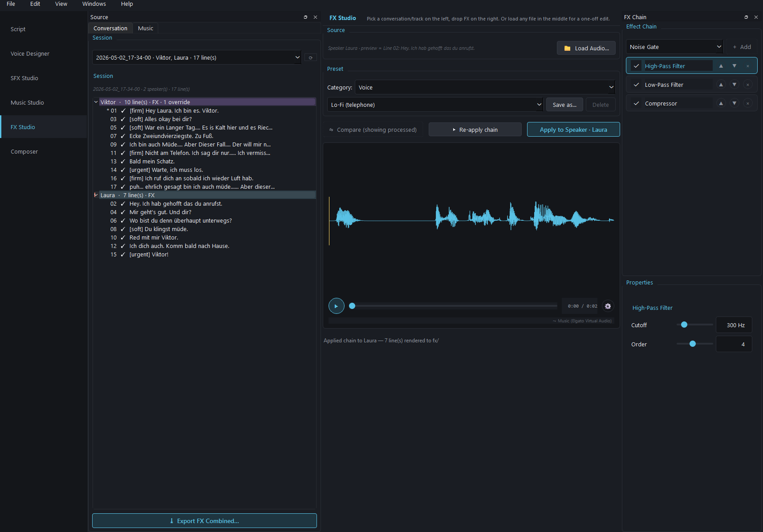Viewport: 763px width, 532px height.
Task: Disable Compressor effect checkbox
Action: tap(637, 103)
